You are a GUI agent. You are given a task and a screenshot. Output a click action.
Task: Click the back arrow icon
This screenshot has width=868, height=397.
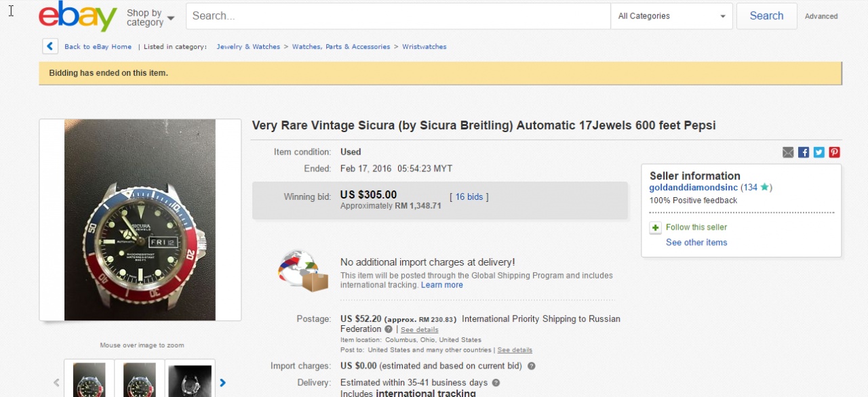tap(50, 46)
